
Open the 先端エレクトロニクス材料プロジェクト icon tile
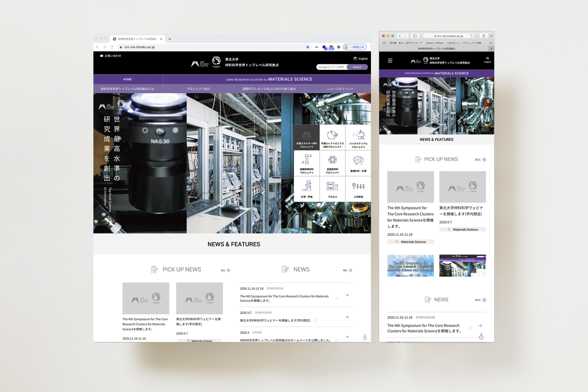point(332,138)
